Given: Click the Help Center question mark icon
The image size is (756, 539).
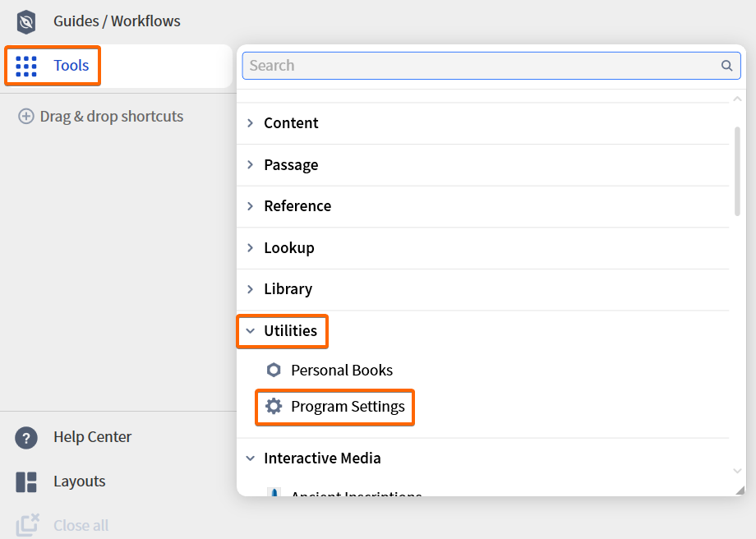Looking at the screenshot, I should (26, 438).
